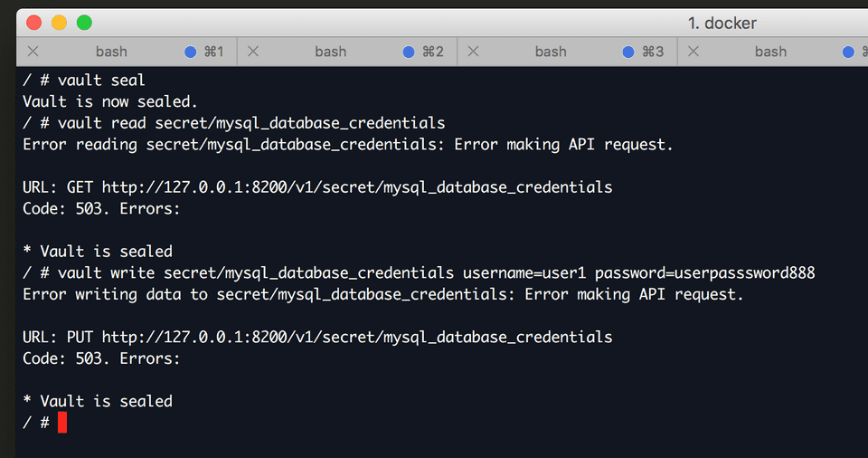Click the blue indicator on tab ⌘2

point(409,52)
